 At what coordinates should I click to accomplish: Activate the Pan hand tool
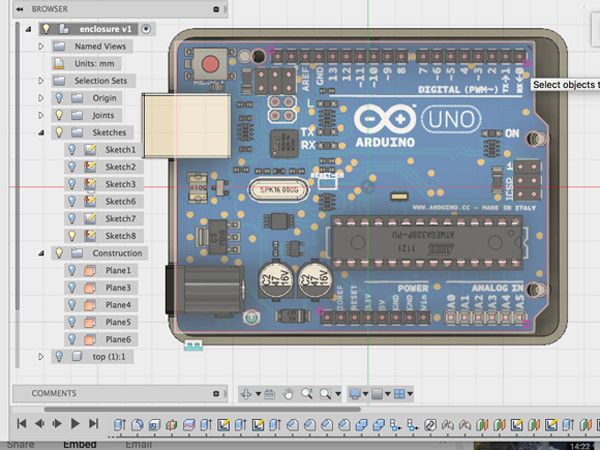coord(288,393)
